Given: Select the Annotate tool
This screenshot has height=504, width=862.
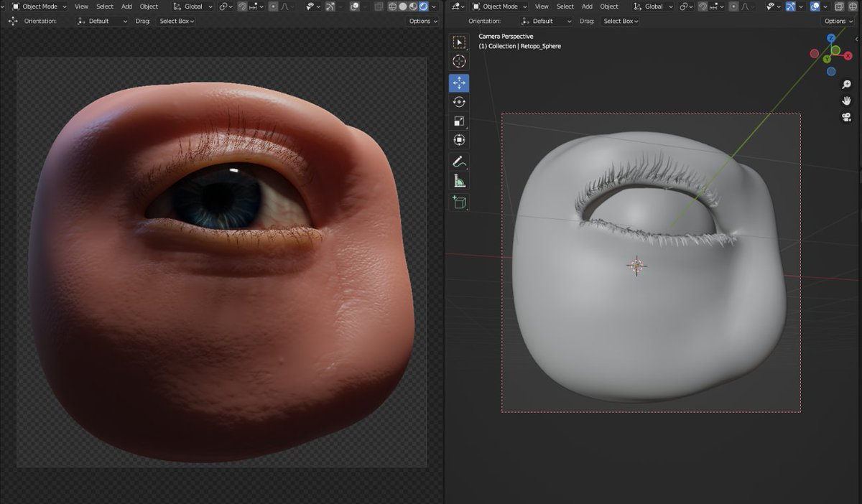Looking at the screenshot, I should tap(458, 161).
